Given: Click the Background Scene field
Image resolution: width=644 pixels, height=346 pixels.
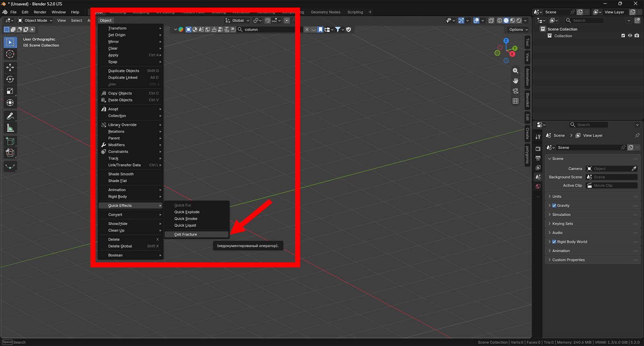Looking at the screenshot, I should 612,177.
